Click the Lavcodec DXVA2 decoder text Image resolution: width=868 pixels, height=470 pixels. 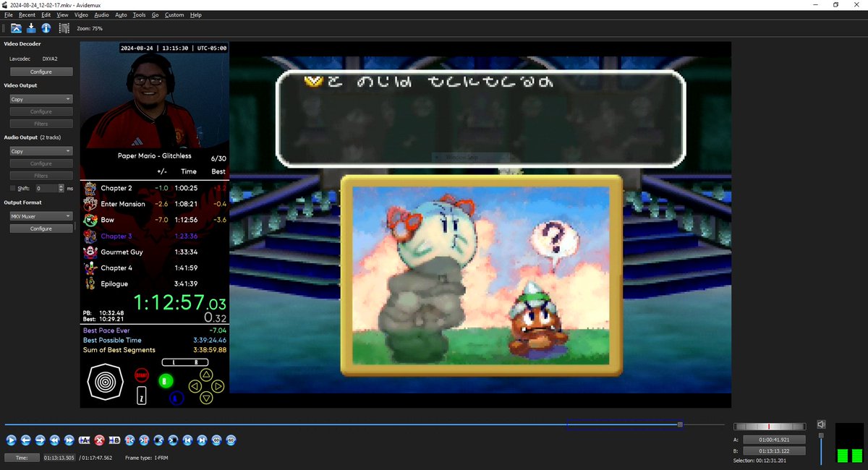click(x=33, y=59)
